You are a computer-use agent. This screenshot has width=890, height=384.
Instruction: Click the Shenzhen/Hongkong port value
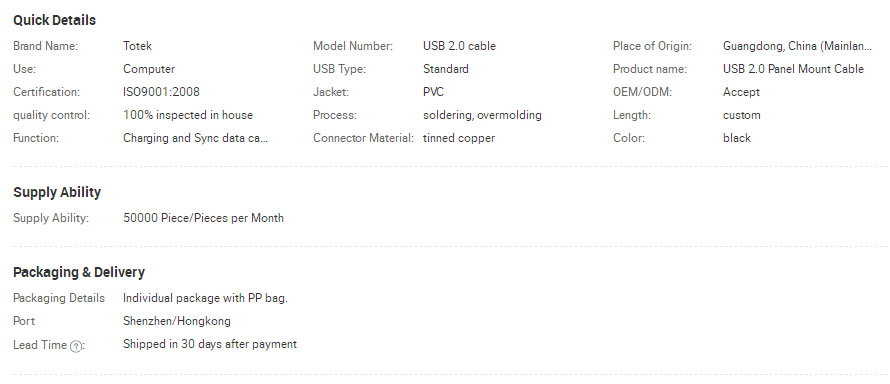(177, 321)
